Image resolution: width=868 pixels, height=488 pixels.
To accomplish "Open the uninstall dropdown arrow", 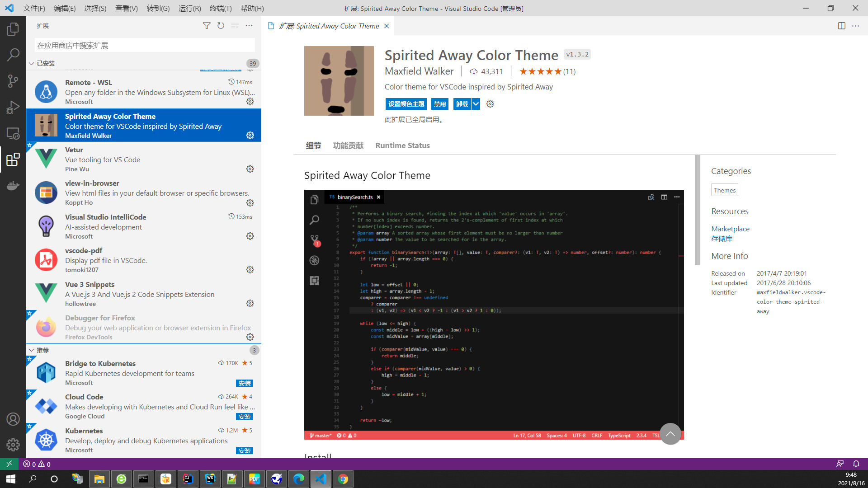I will (x=476, y=104).
